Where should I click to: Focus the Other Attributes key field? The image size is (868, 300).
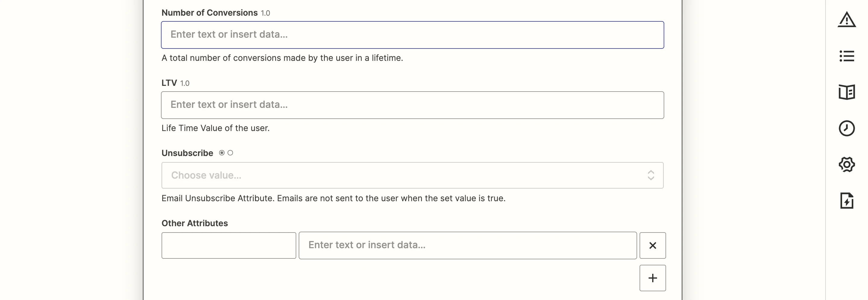pyautogui.click(x=229, y=245)
